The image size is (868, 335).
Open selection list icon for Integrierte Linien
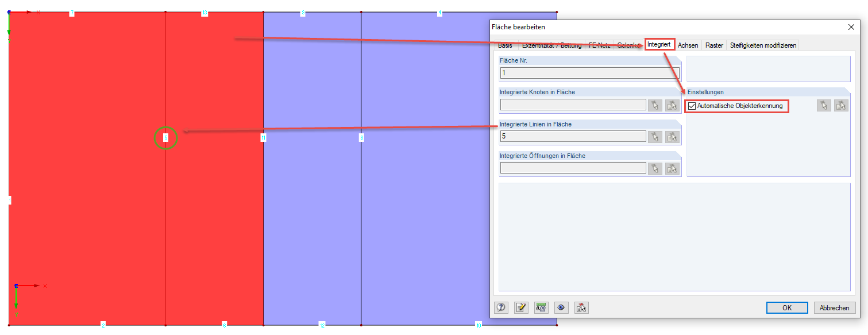tap(672, 137)
